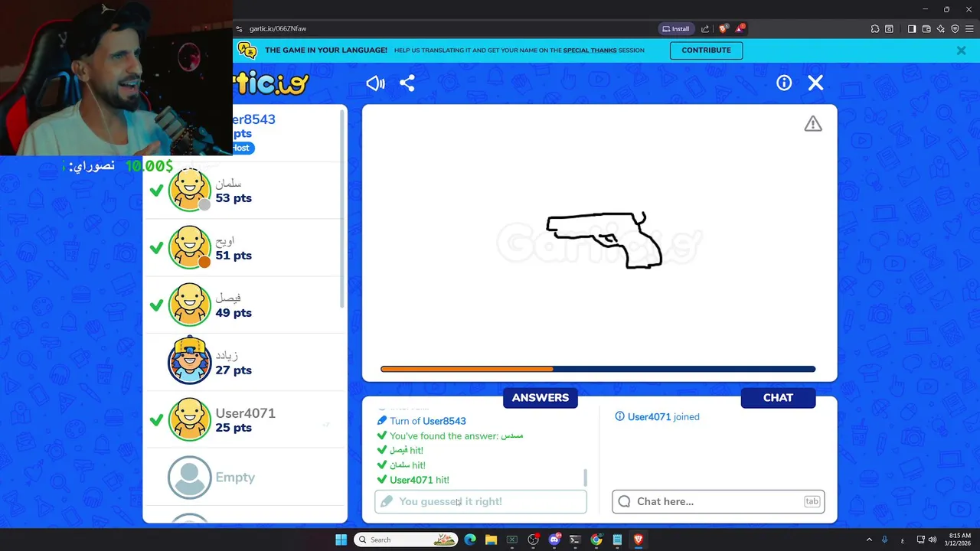Click the browser share page icon
The image size is (980, 551).
click(x=705, y=29)
